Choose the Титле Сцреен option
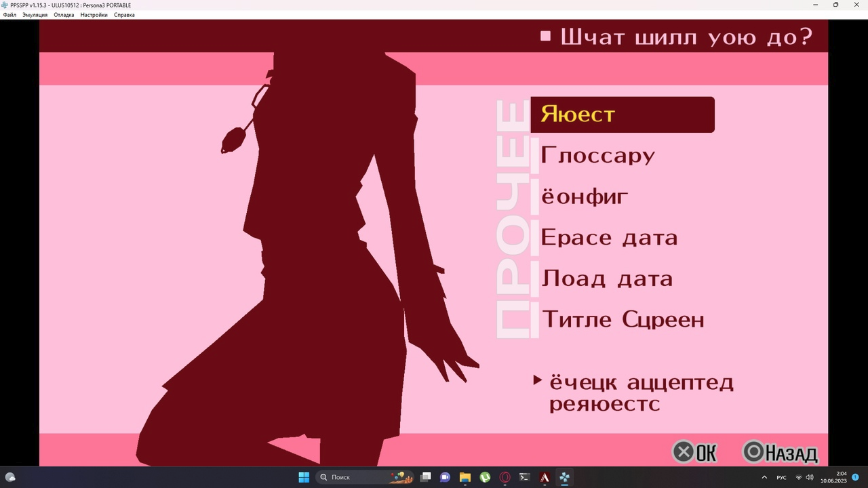This screenshot has height=488, width=868. (623, 319)
